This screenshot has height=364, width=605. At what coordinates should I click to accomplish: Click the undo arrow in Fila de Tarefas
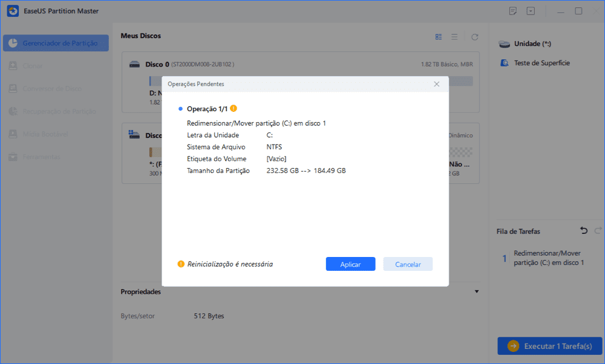pos(584,230)
